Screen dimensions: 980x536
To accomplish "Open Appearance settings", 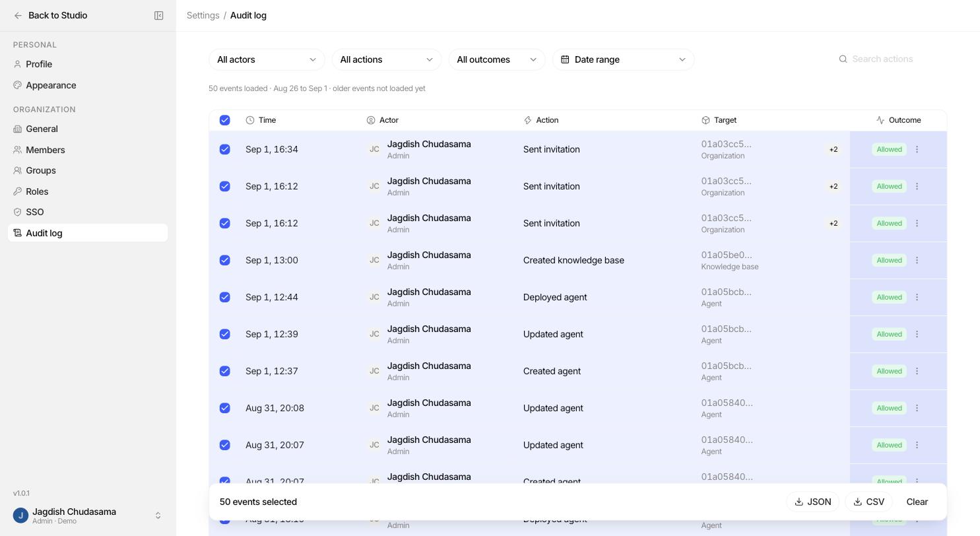I will point(88,85).
